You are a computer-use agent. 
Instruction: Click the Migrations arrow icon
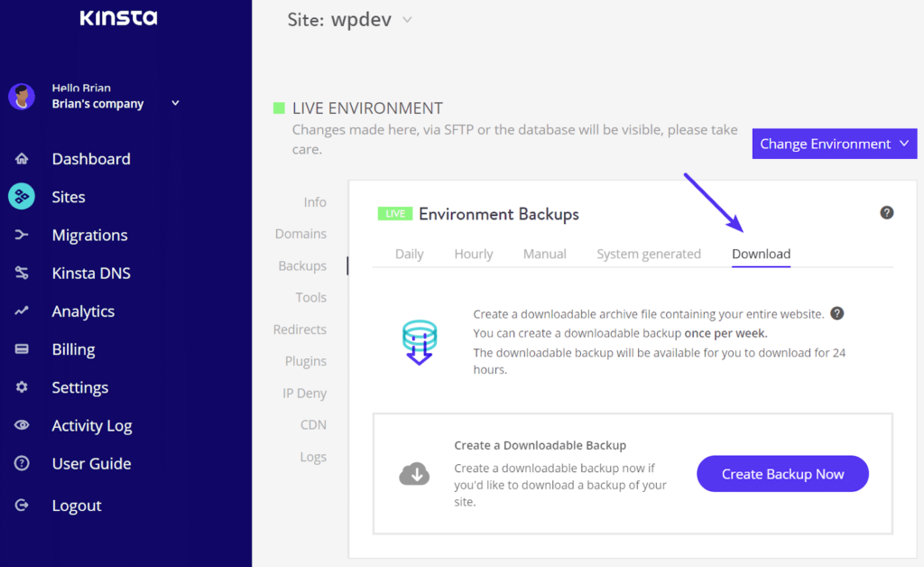pos(22,235)
